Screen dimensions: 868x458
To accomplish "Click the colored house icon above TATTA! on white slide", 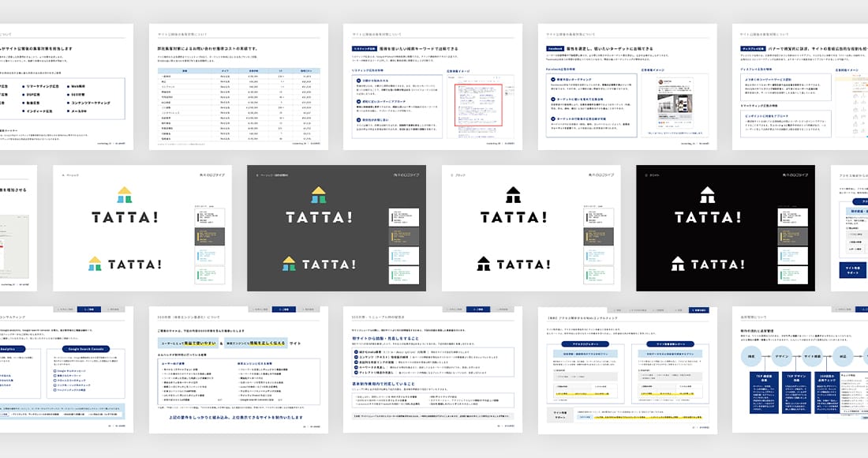I will click(125, 195).
